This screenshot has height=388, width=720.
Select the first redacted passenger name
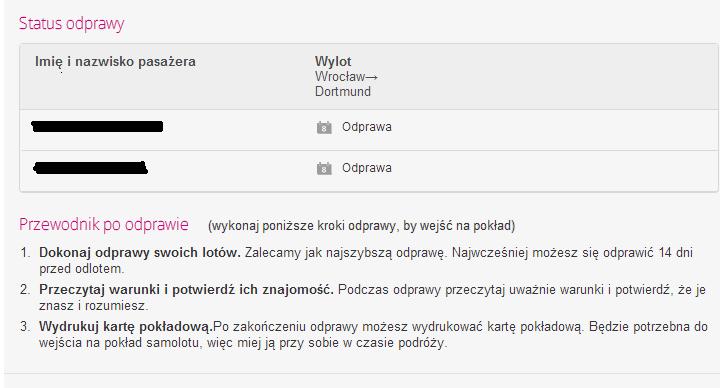[x=97, y=126]
